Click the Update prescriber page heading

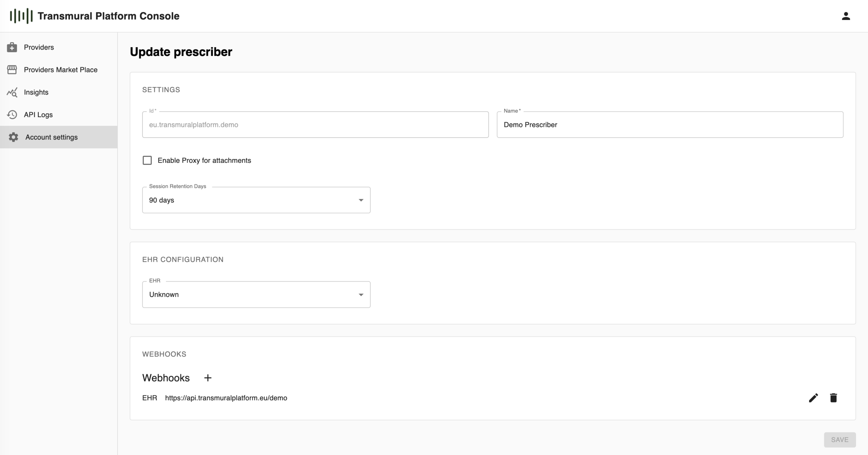(181, 52)
